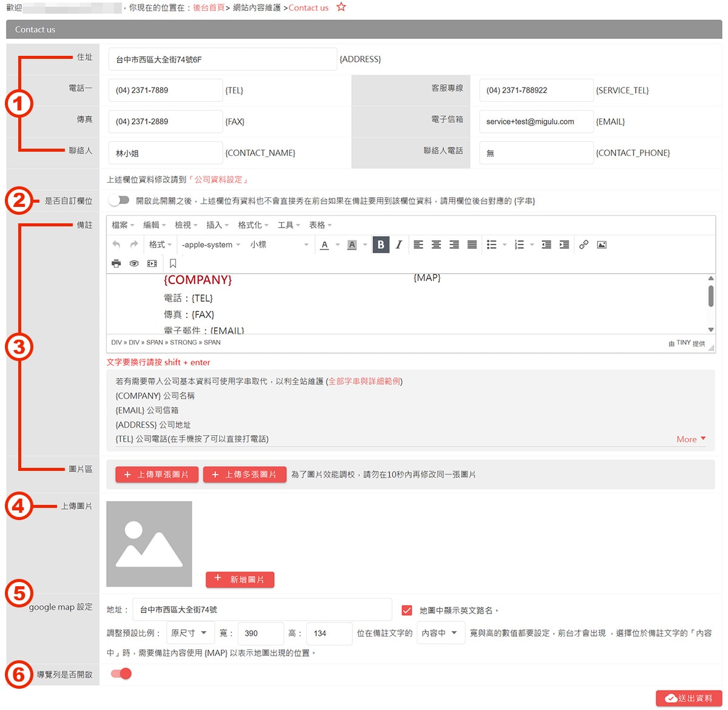The image size is (728, 710).
Task: Center-align text with the align center icon
Action: pos(436,245)
